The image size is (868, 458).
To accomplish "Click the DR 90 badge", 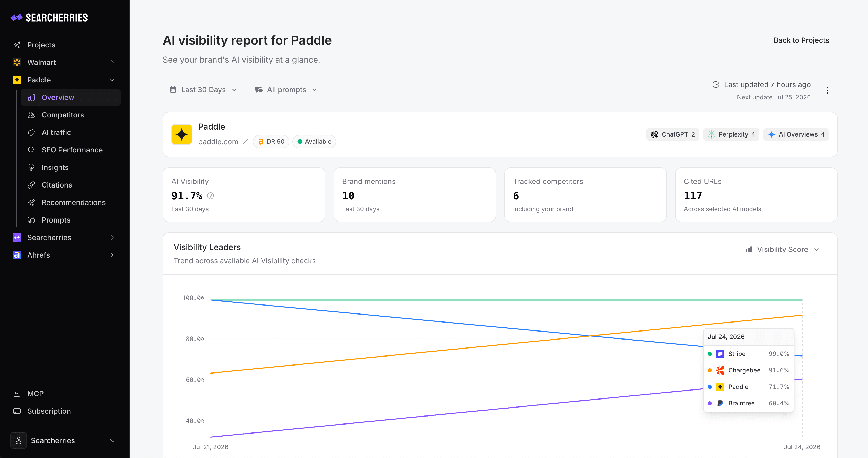I will click(x=271, y=142).
